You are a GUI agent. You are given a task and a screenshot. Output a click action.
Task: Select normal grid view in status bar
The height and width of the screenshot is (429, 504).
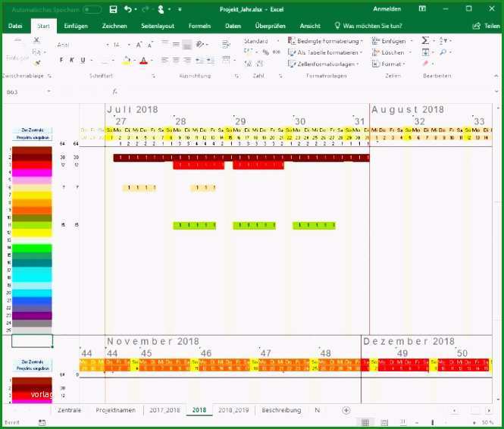pyautogui.click(x=365, y=422)
